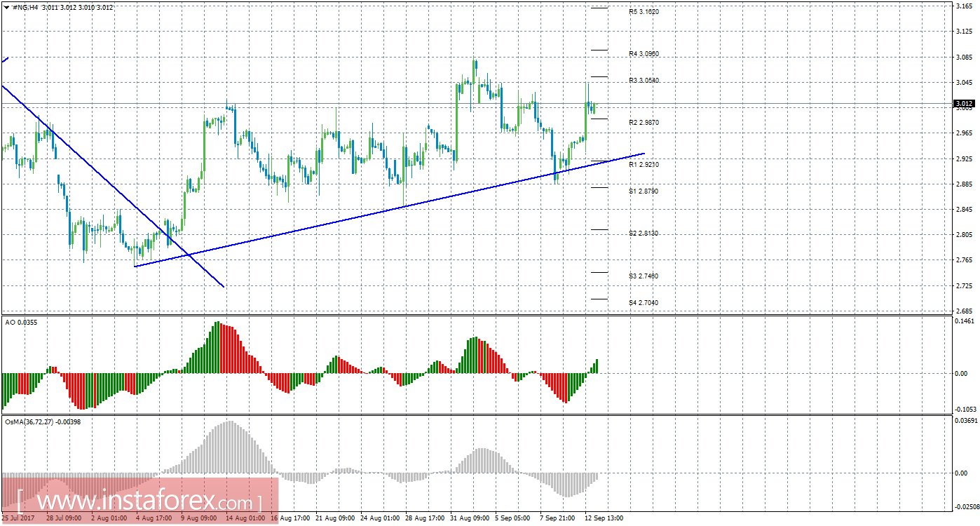Click the 3.125 price scale value
Screen dimensions: 980x526
963,32
